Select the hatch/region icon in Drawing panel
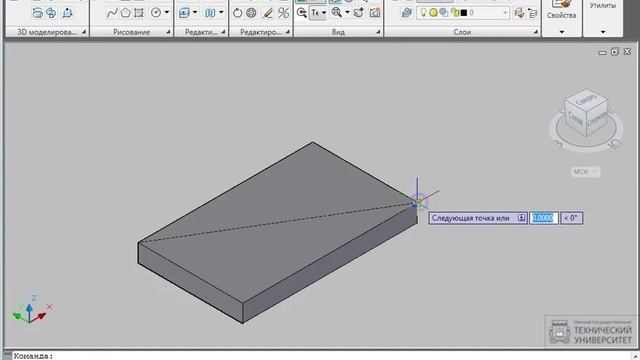The width and height of the screenshot is (640, 360). pos(139,13)
